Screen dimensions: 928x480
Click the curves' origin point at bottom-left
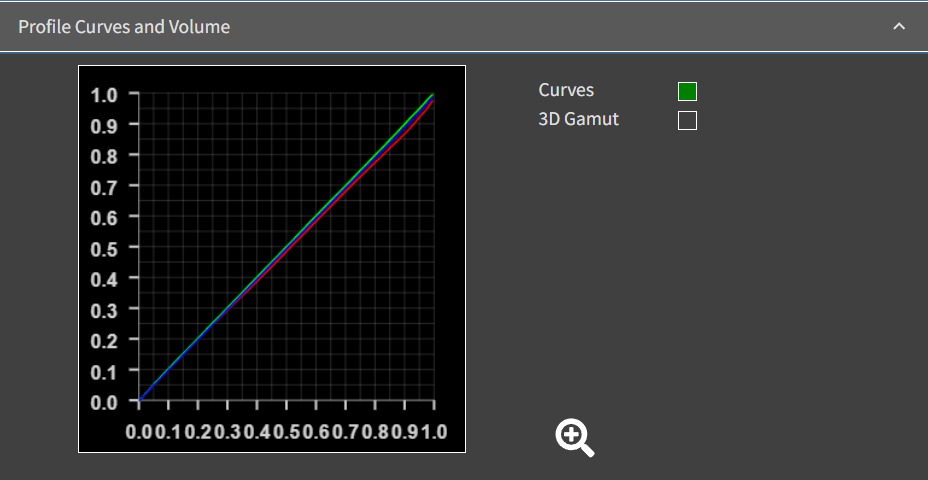coord(141,400)
